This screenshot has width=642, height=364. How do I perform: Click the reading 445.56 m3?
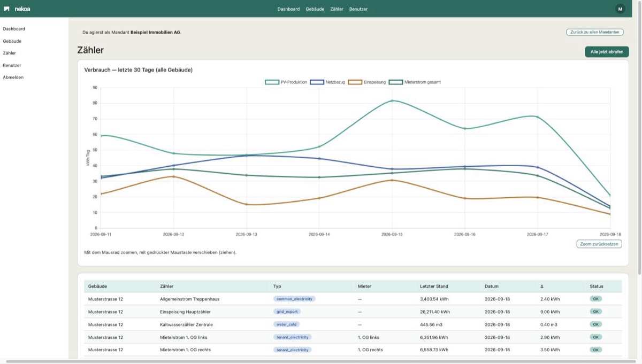pos(431,324)
